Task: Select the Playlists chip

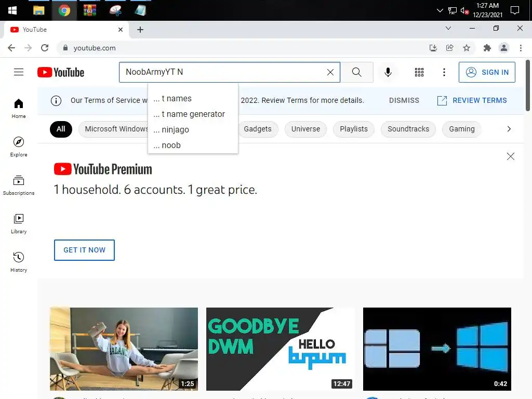Action: [x=353, y=129]
